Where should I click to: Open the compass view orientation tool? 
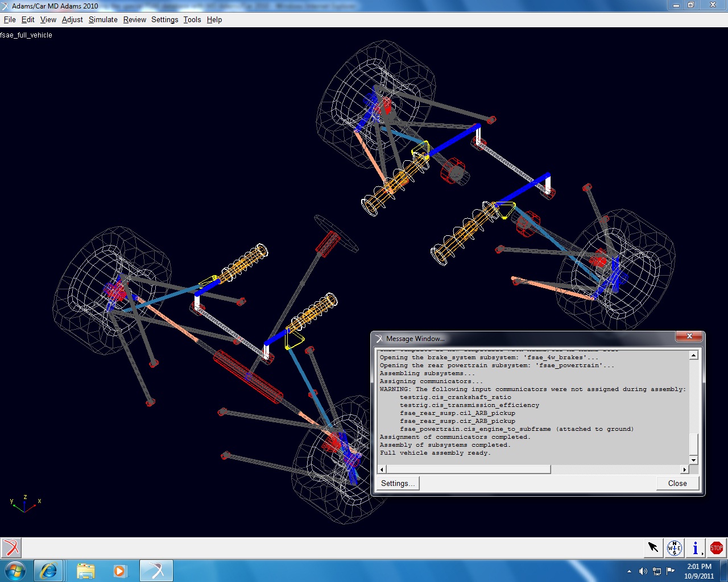tap(674, 548)
